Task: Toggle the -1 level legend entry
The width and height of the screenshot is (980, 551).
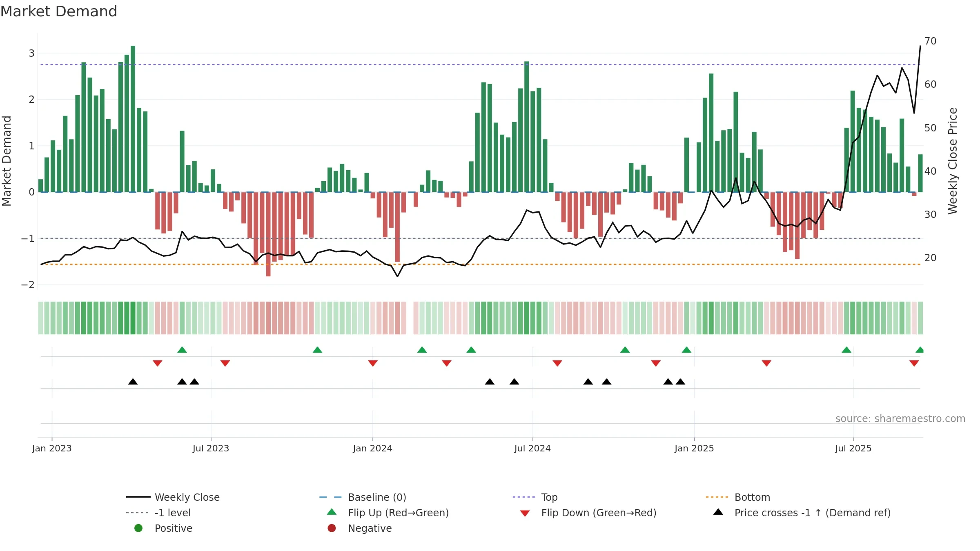Action: [x=158, y=513]
